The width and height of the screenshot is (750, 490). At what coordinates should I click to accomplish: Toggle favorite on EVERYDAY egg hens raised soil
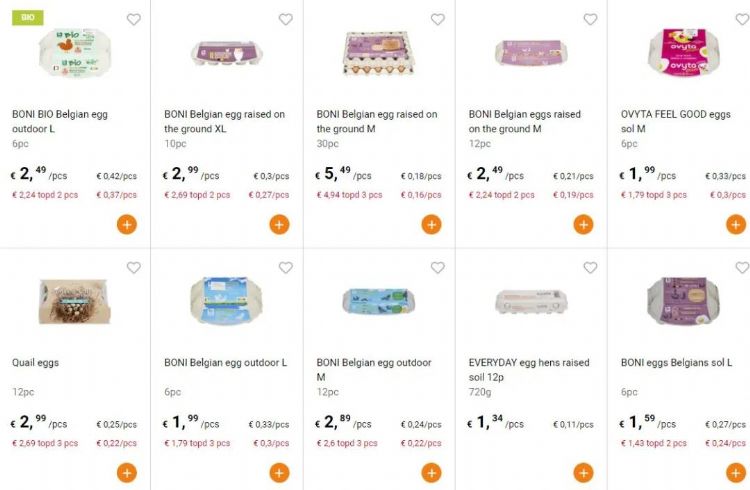(x=590, y=267)
